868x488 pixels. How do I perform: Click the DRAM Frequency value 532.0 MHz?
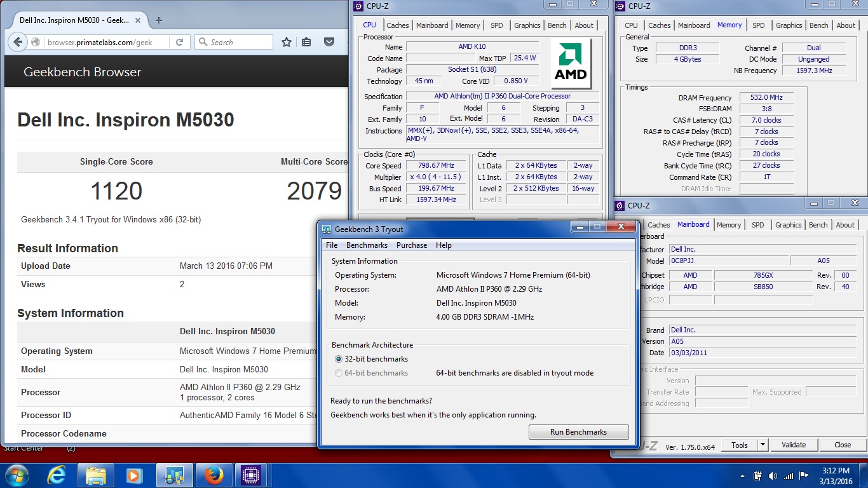click(766, 98)
